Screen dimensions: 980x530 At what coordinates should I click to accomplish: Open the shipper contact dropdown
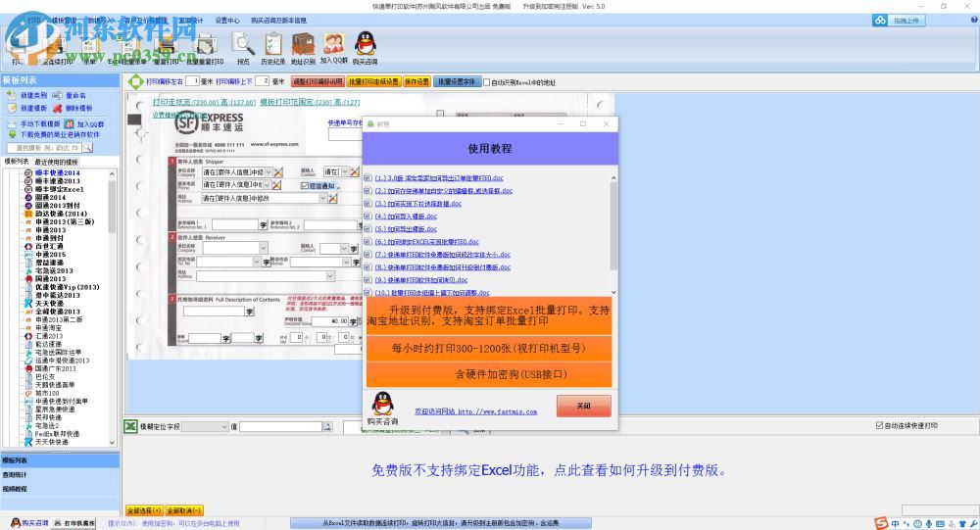coord(344,171)
